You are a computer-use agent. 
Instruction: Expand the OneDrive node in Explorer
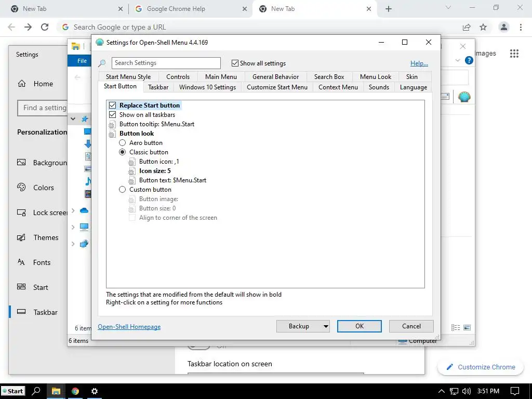[73, 211]
